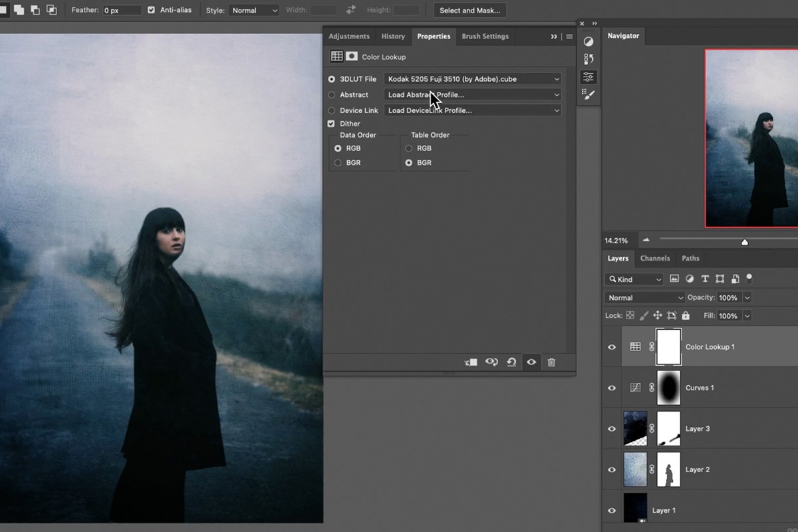Select Subtract from selection mode icon
The image size is (798, 532).
coord(35,10)
